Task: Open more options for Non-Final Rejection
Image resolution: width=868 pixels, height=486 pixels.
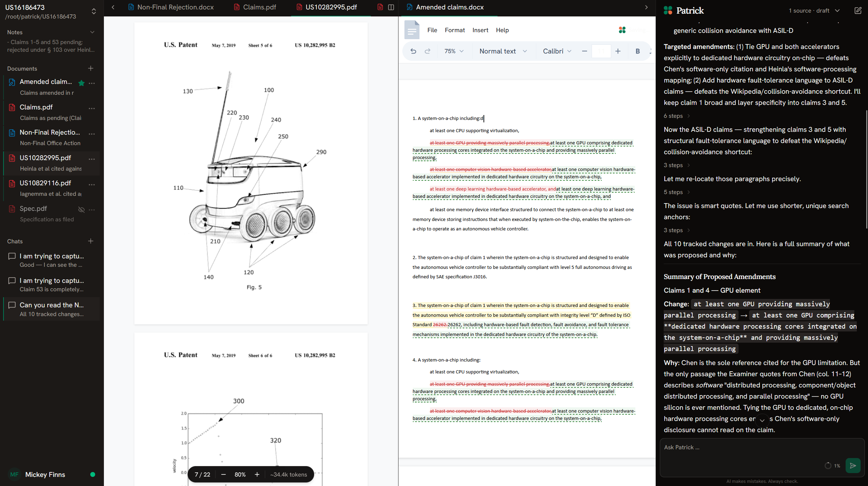Action: [92, 134]
